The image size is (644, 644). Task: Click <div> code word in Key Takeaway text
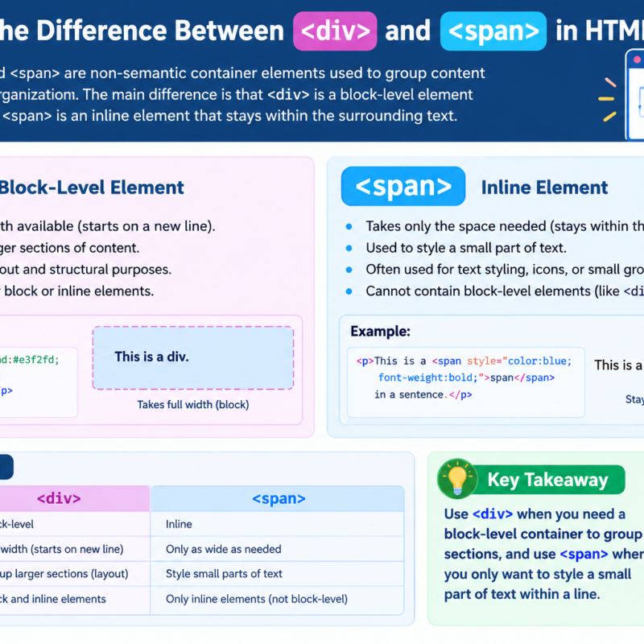click(493, 514)
